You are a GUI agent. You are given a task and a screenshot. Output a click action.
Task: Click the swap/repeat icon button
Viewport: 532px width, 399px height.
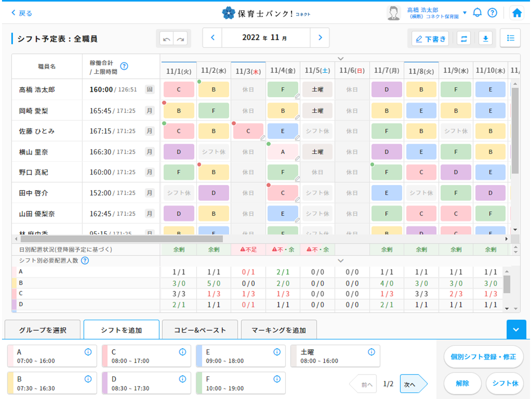point(464,39)
